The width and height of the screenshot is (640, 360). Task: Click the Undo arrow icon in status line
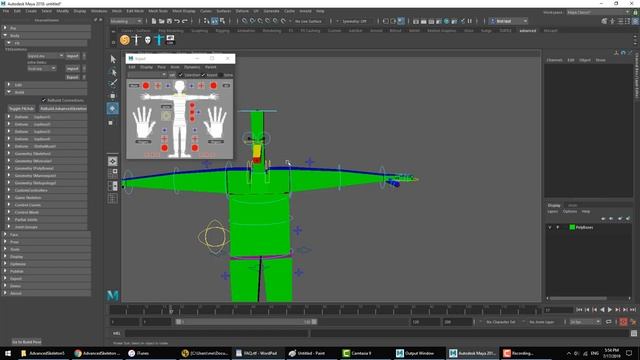[x=177, y=21]
